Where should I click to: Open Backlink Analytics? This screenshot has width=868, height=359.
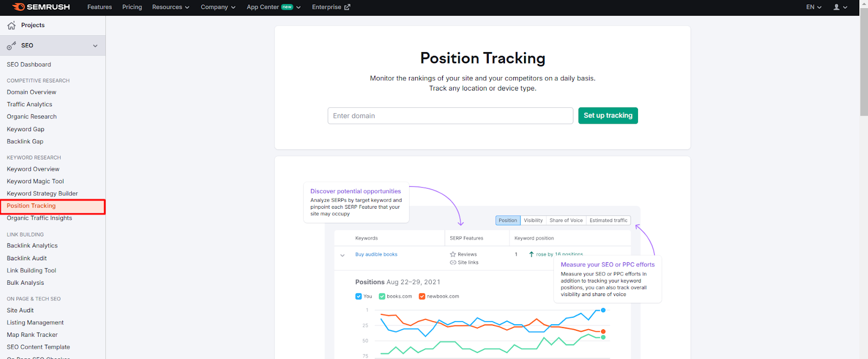click(x=32, y=246)
